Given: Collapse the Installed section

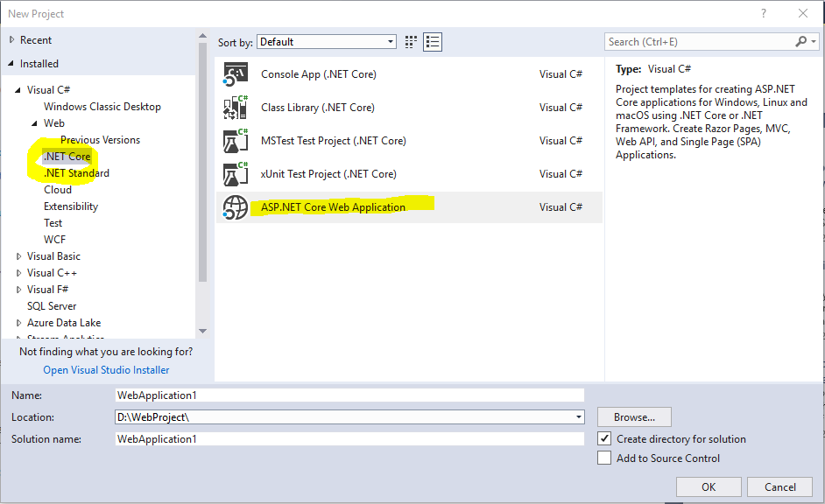Looking at the screenshot, I should click(11, 64).
